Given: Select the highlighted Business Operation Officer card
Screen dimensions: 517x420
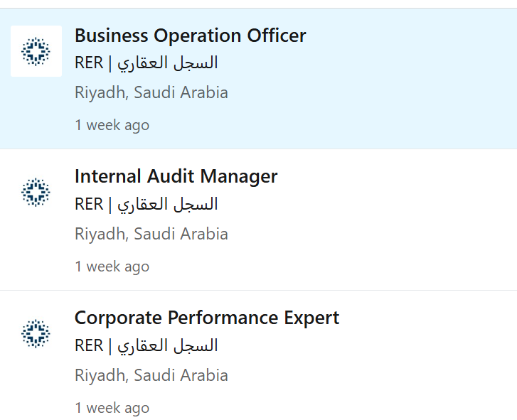Looking at the screenshot, I should click(259, 78).
